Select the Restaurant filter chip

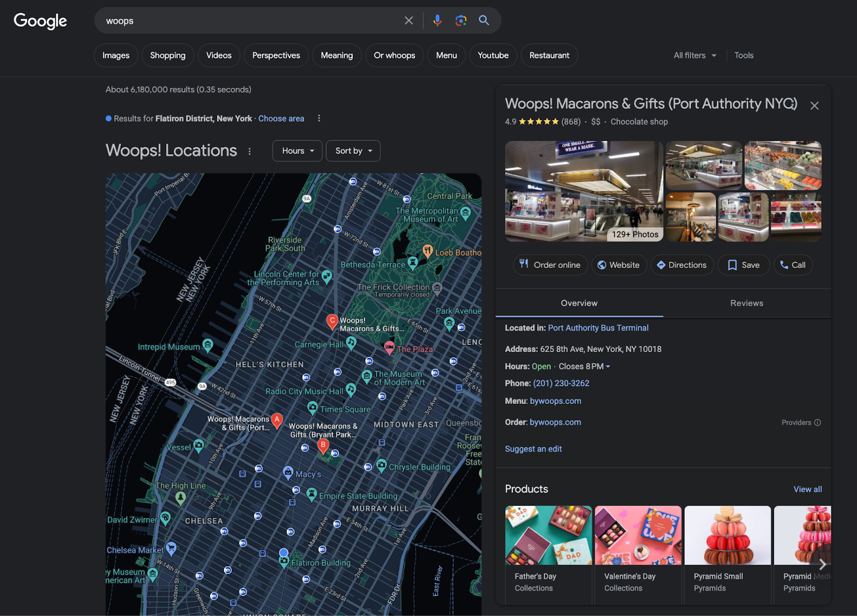(x=549, y=55)
